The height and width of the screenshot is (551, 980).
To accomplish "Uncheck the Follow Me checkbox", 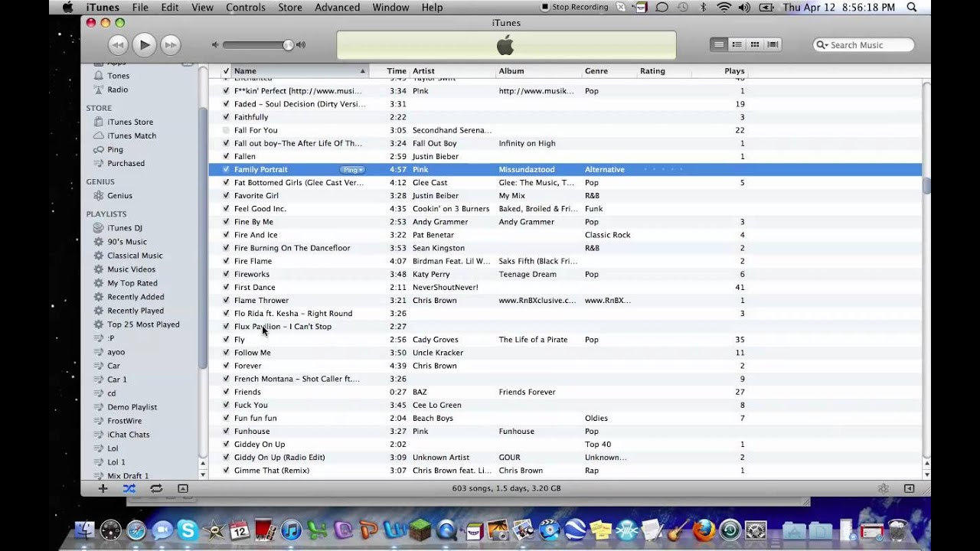I will point(226,353).
